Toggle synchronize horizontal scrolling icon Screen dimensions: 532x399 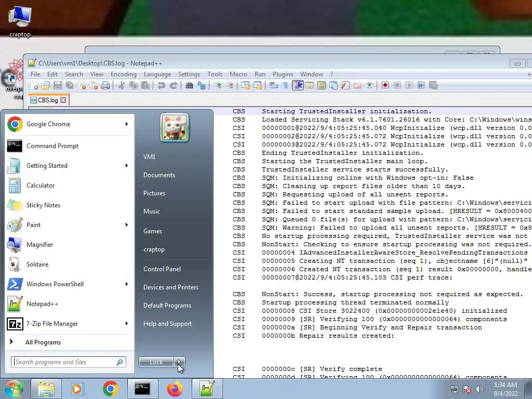(x=258, y=86)
